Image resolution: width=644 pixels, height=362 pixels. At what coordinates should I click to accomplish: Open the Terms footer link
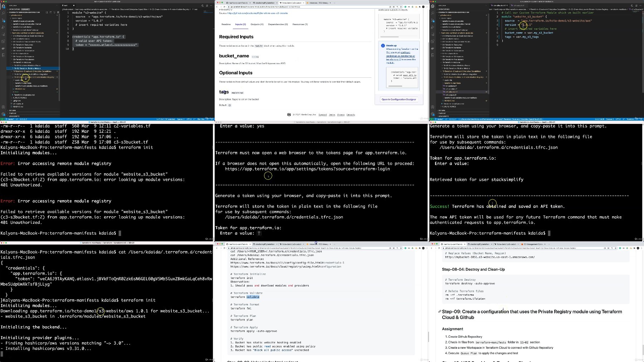pos(332,115)
